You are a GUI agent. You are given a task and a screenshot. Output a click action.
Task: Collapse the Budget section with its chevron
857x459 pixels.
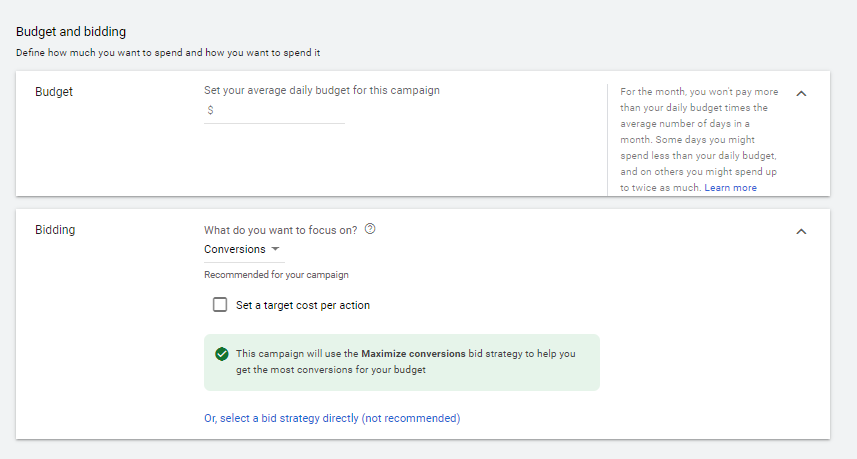coord(801,93)
